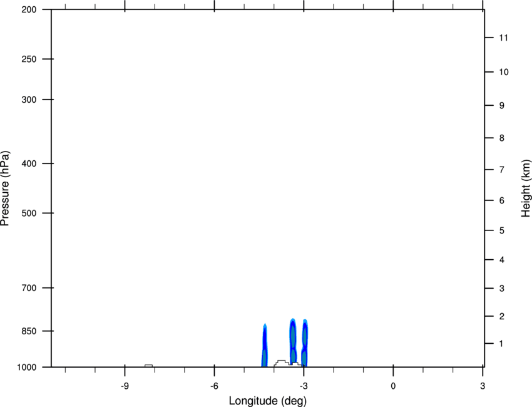Click pressure tick label 1000
The height and width of the screenshot is (407, 532).
click(26, 368)
